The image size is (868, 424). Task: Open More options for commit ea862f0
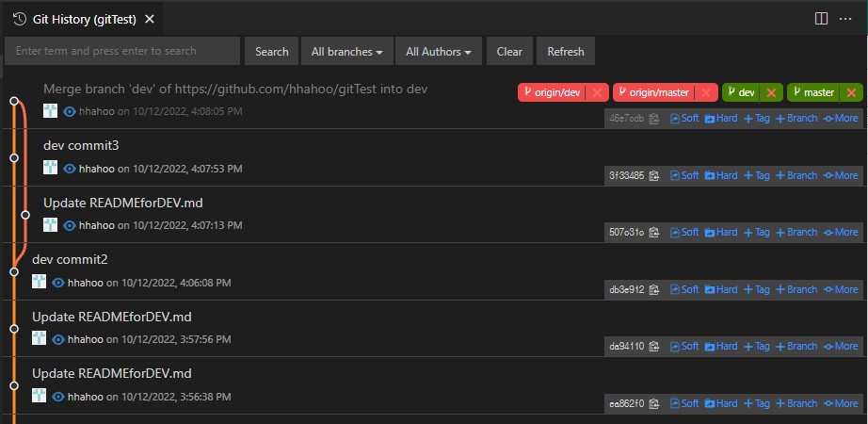[841, 403]
